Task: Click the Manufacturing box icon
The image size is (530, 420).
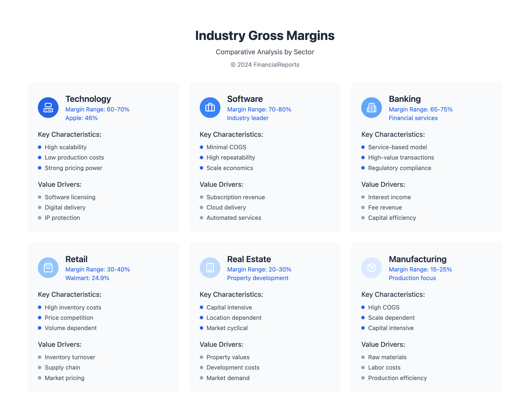Action: coord(371,267)
